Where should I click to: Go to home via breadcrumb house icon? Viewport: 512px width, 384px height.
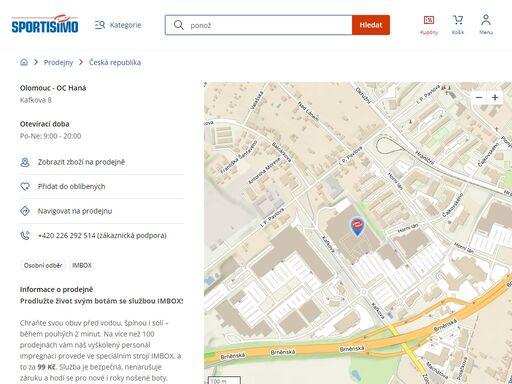24,62
